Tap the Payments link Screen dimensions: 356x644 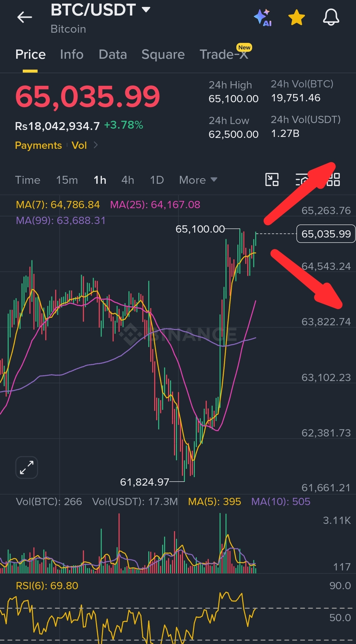tap(39, 145)
